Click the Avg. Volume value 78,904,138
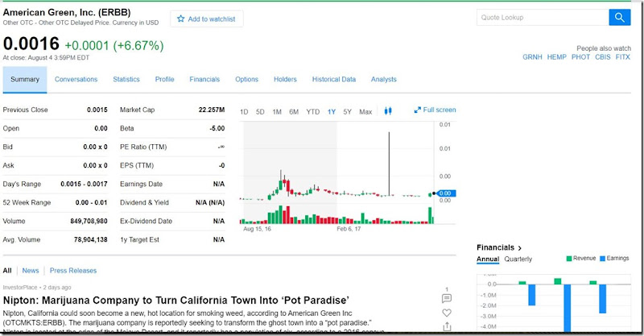 coord(90,240)
